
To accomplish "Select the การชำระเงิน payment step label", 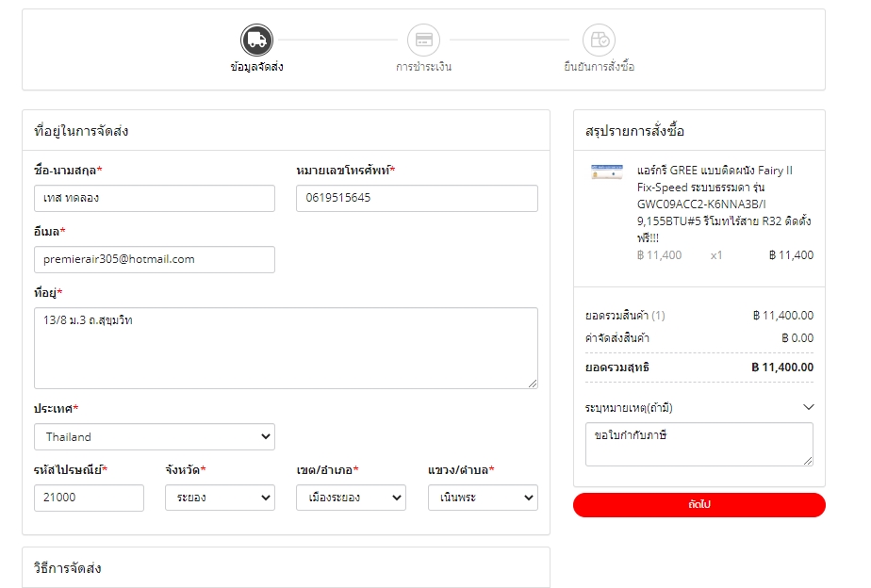I will (423, 67).
